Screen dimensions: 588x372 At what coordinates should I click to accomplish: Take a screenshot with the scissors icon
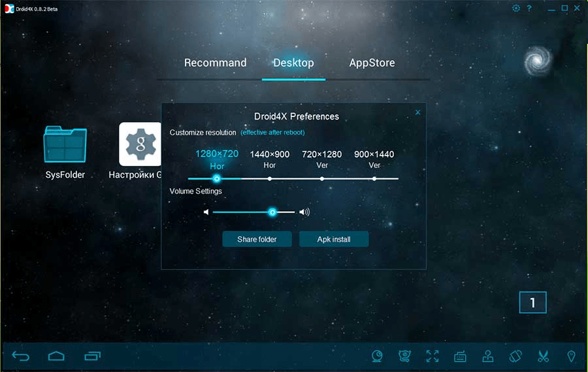click(543, 356)
